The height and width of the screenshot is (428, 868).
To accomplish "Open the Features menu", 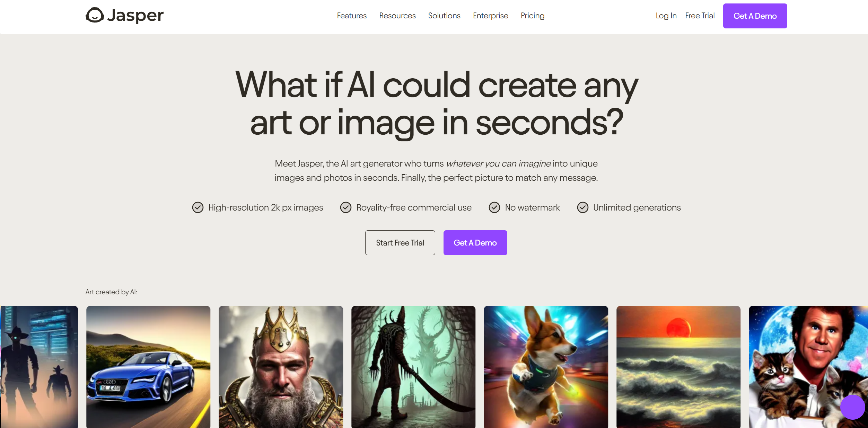I will click(352, 16).
